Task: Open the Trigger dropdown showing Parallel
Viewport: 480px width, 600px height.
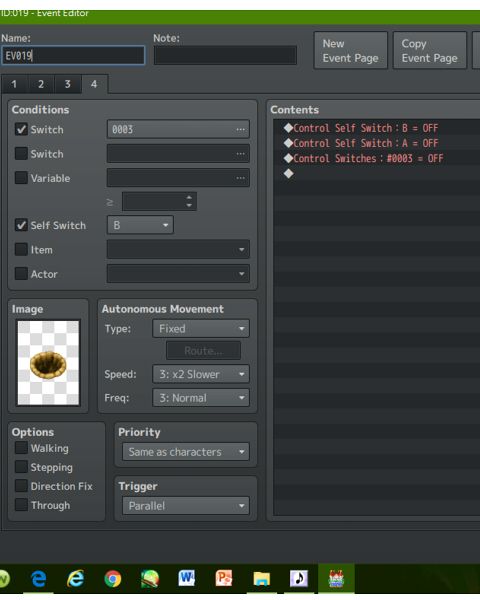Action: click(186, 505)
